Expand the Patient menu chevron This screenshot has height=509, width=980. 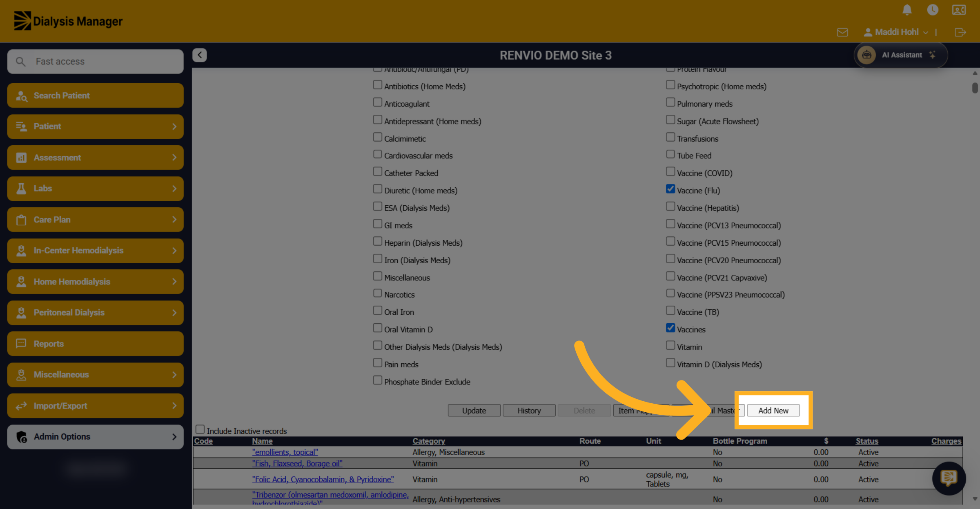(x=174, y=127)
